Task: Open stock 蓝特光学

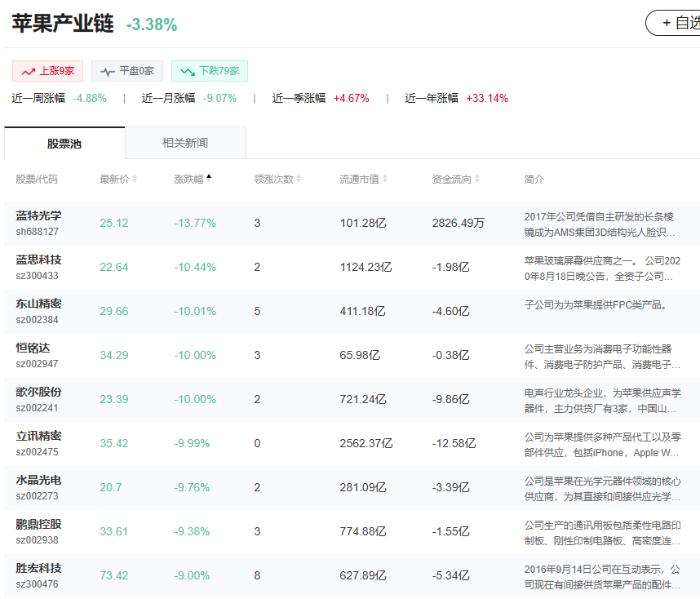Action: click(38, 215)
